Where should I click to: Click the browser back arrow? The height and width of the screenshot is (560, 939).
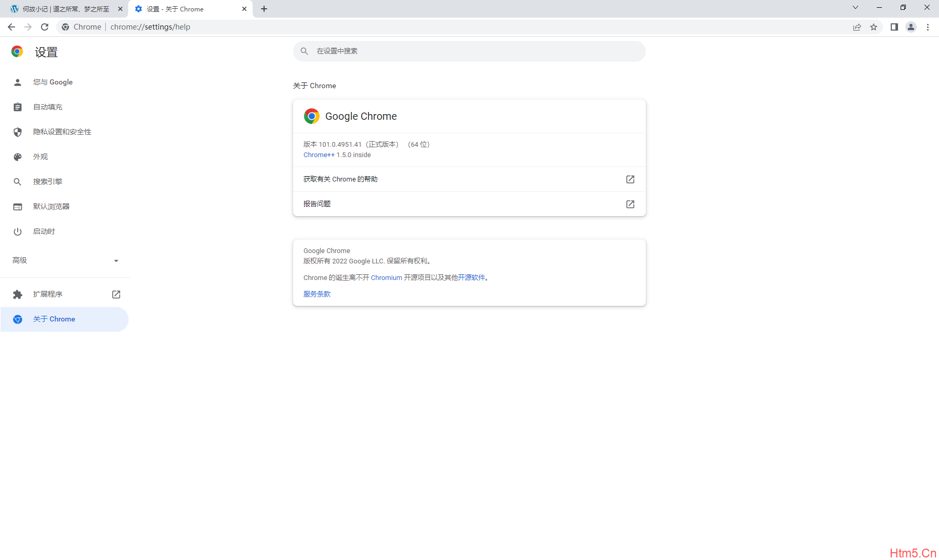pos(11,27)
